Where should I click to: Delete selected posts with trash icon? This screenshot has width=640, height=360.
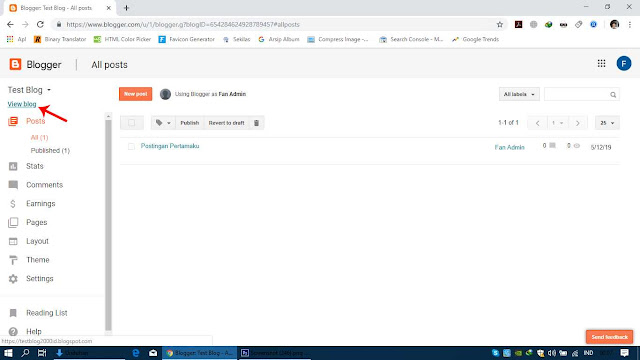[256, 123]
